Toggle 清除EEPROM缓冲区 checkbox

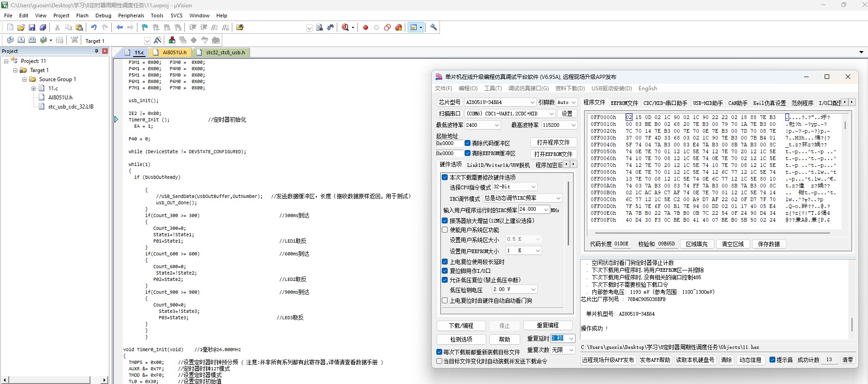(468, 153)
